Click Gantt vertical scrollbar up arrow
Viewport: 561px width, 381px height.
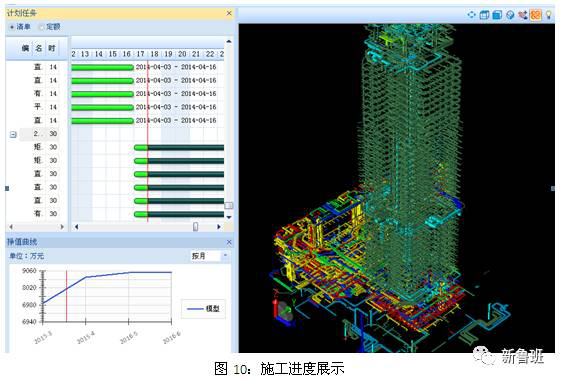click(x=229, y=41)
